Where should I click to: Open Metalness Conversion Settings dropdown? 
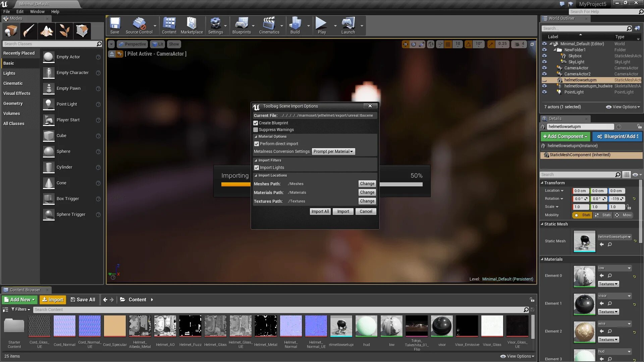(333, 152)
